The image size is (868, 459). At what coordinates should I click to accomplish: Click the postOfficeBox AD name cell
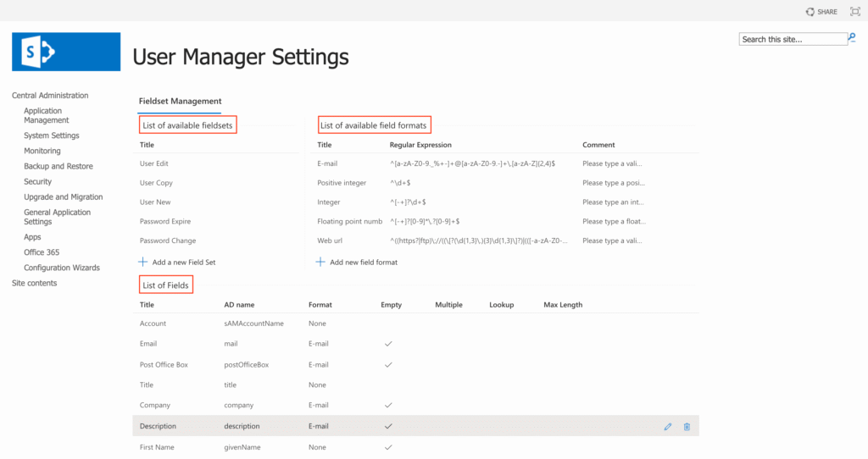[247, 365]
